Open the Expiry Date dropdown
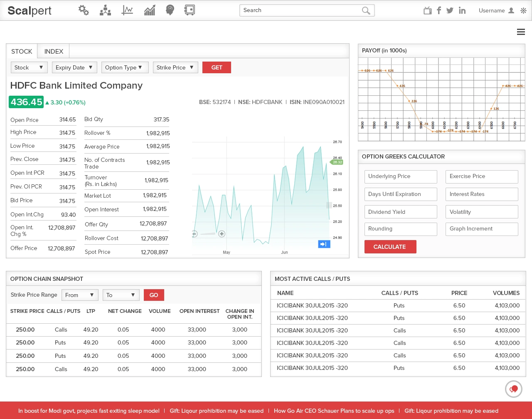532x419 pixels. (x=74, y=67)
